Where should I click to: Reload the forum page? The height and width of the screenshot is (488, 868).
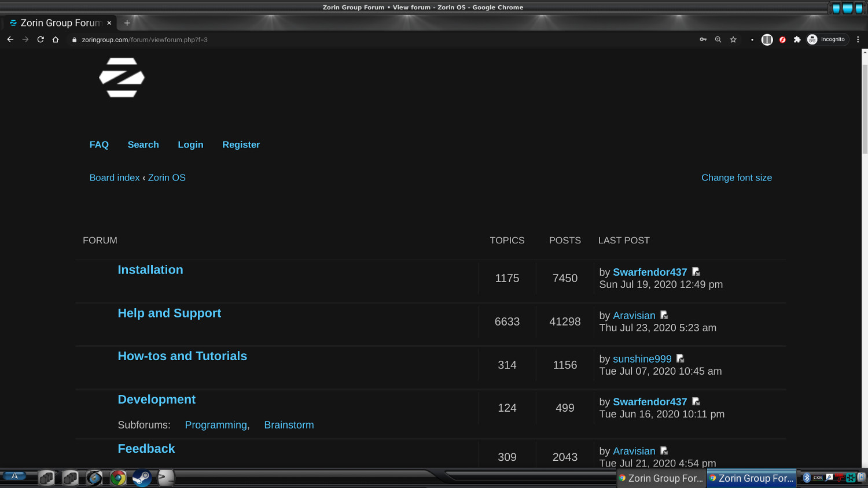coord(41,40)
